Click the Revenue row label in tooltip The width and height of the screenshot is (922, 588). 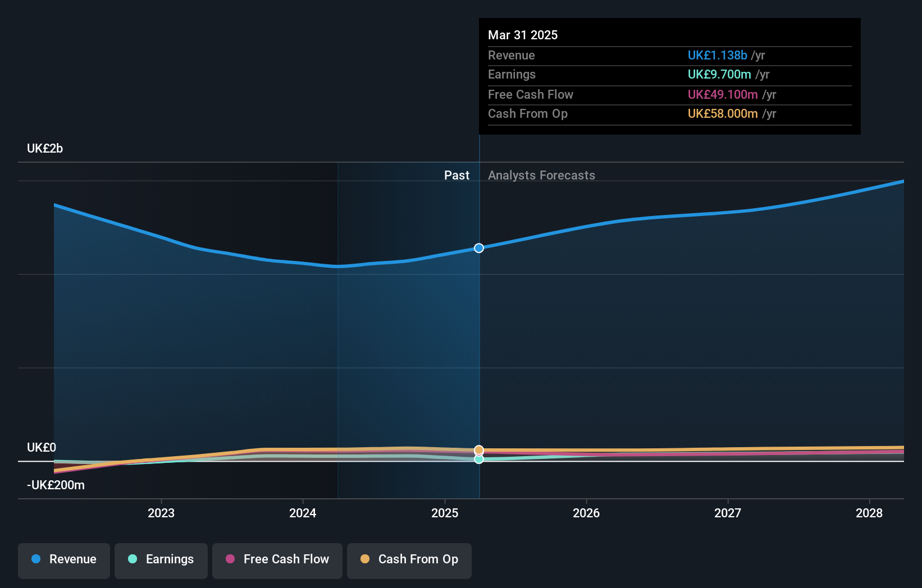pyautogui.click(x=511, y=55)
